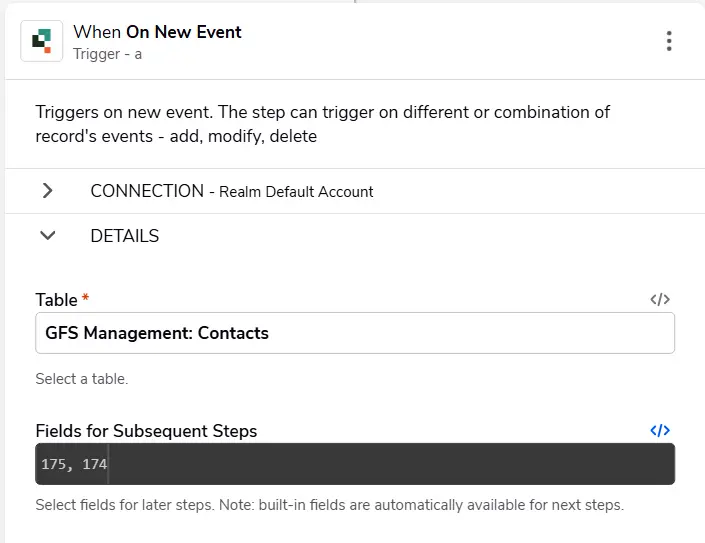This screenshot has width=705, height=543.
Task: Click the Table field label
Action: pyautogui.click(x=57, y=300)
